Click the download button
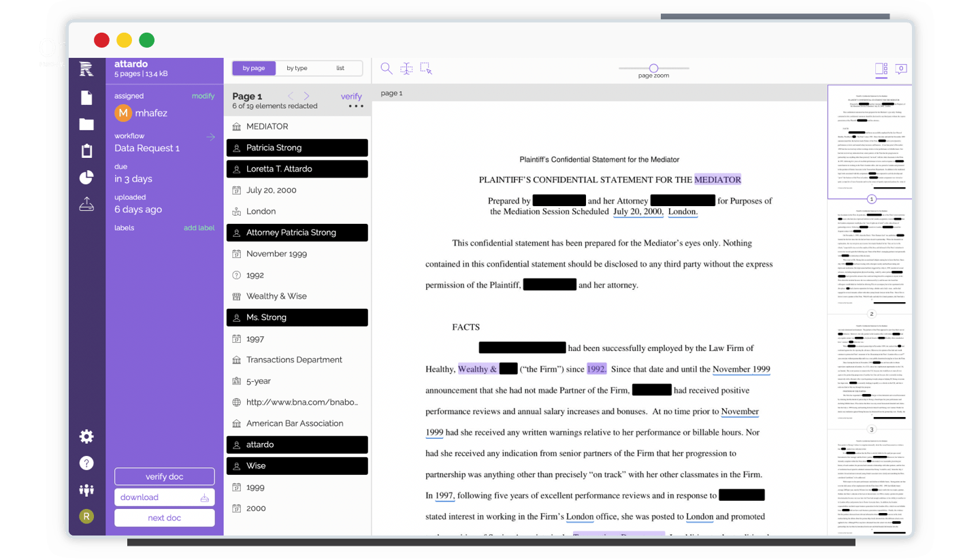The image size is (980, 560). point(164,497)
